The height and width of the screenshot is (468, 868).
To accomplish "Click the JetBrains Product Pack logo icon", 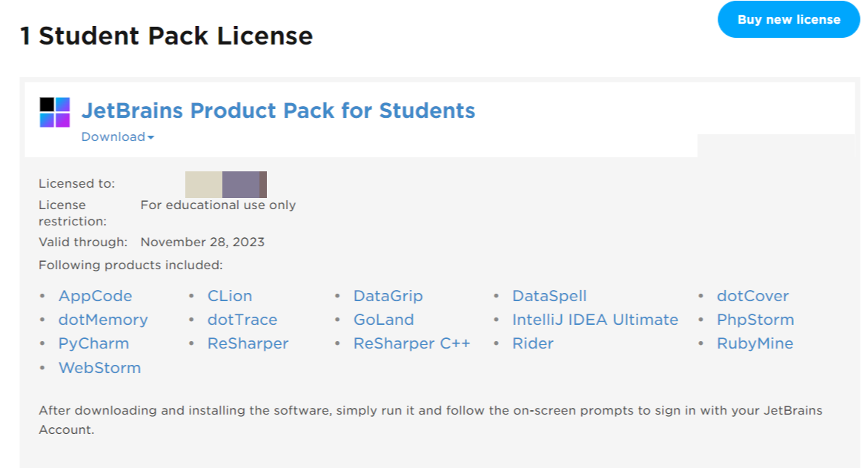I will point(55,112).
